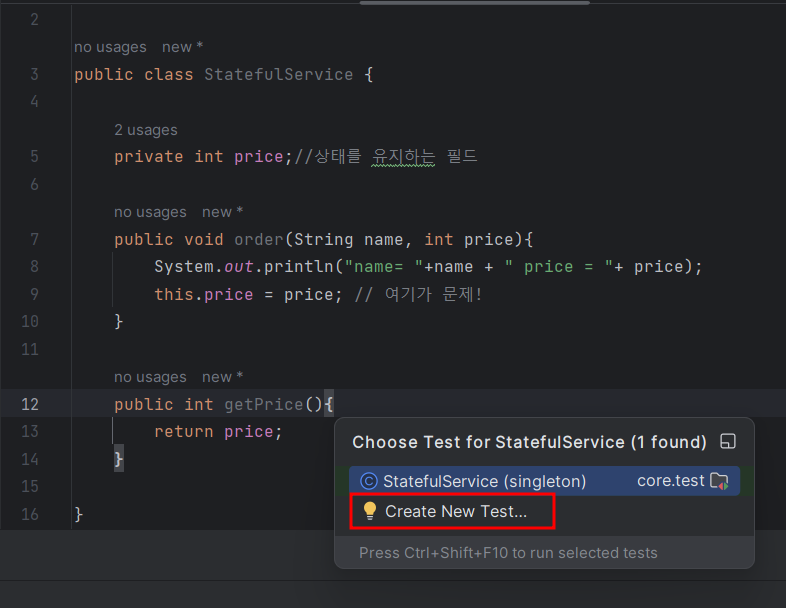Click the 'new *' hint above the order method
786x608 pixels.
point(222,212)
